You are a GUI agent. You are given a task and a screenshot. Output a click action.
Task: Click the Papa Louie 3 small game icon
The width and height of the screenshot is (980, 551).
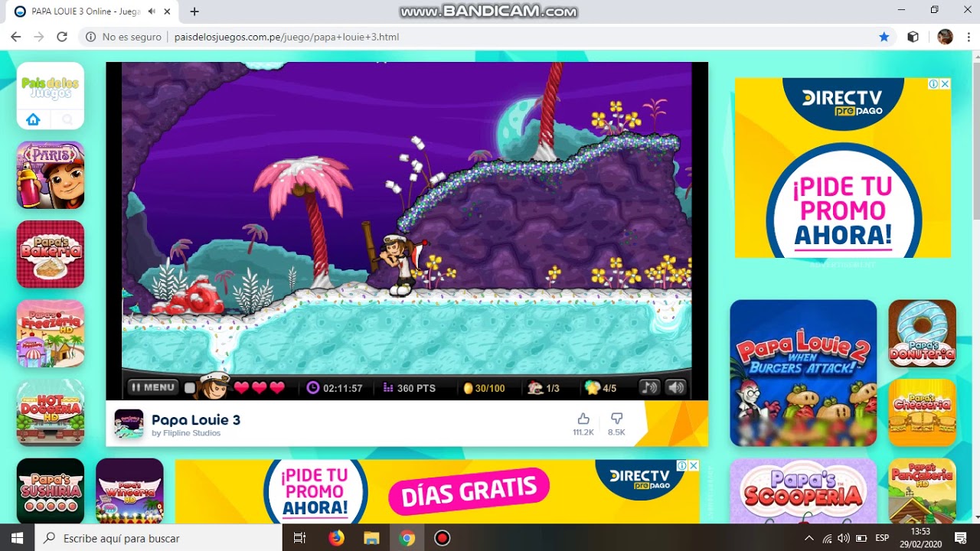coord(129,423)
